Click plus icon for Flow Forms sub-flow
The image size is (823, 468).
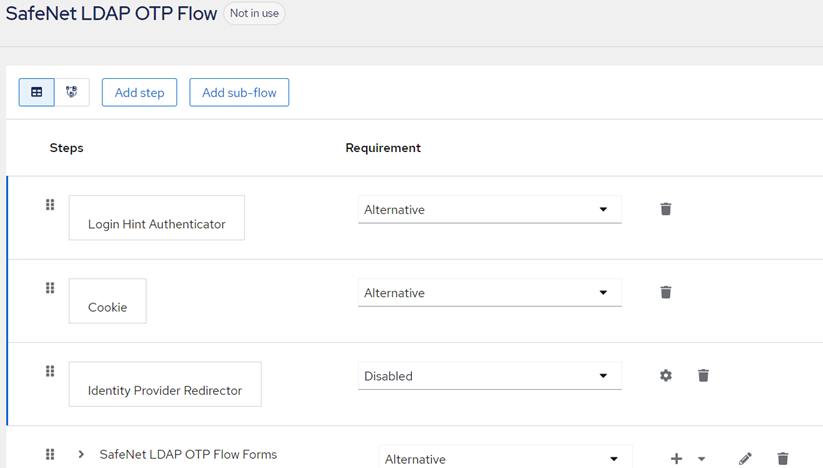click(x=676, y=459)
